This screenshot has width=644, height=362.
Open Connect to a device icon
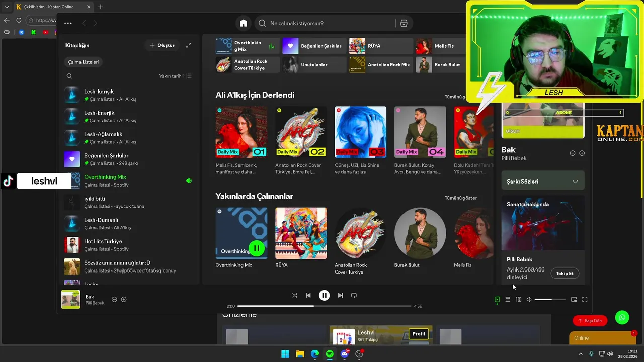pyautogui.click(x=519, y=300)
